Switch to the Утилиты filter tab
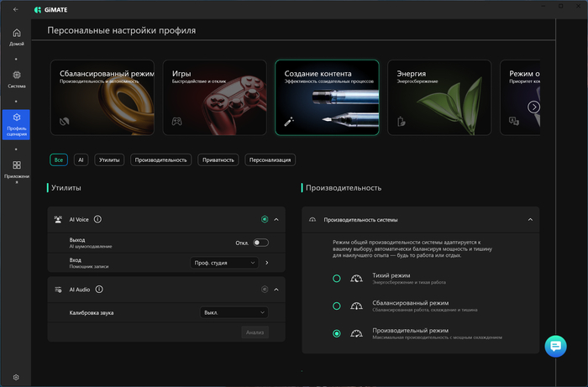The width and height of the screenshot is (588, 387). (109, 160)
